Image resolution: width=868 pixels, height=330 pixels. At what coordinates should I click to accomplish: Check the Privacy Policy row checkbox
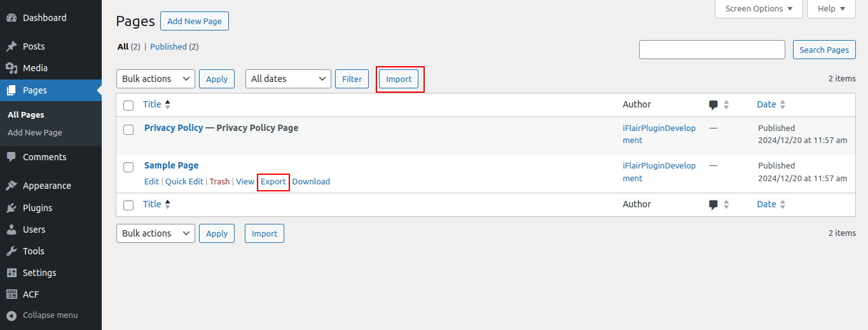click(128, 130)
